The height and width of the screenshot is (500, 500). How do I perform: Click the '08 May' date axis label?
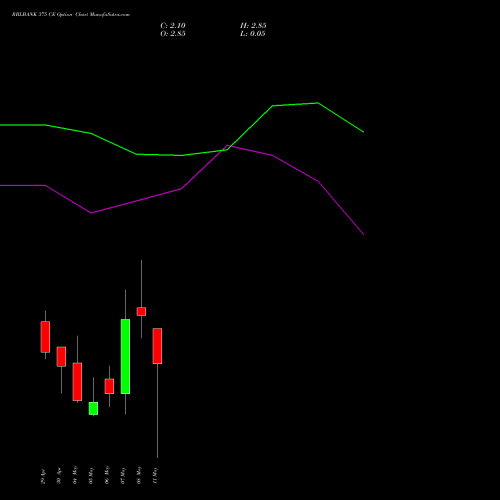pos(139,475)
